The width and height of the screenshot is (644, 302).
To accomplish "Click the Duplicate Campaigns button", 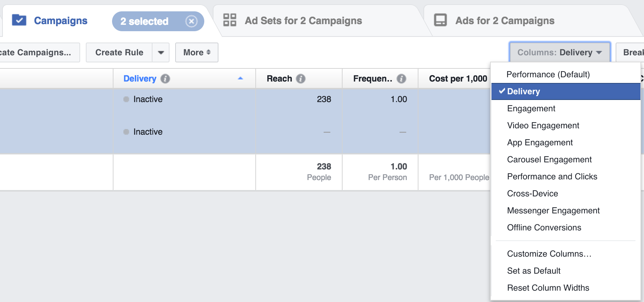I will pyautogui.click(x=40, y=52).
